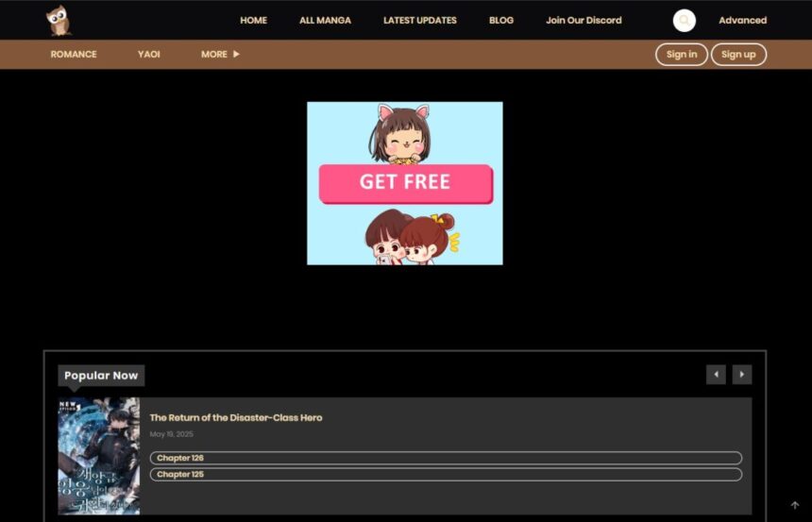
Task: Click the owl site logo
Action: (x=59, y=21)
